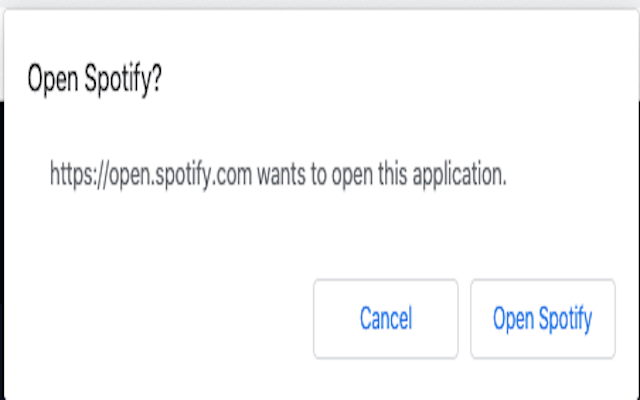Click the word 'application.' in the message
Viewport: 640px width, 400px height.
click(x=460, y=176)
